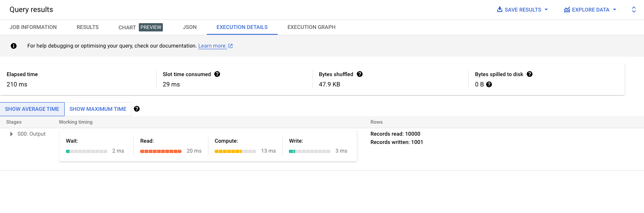Click help icon next to Show Maximum Time
The height and width of the screenshot is (213, 644).
(137, 109)
